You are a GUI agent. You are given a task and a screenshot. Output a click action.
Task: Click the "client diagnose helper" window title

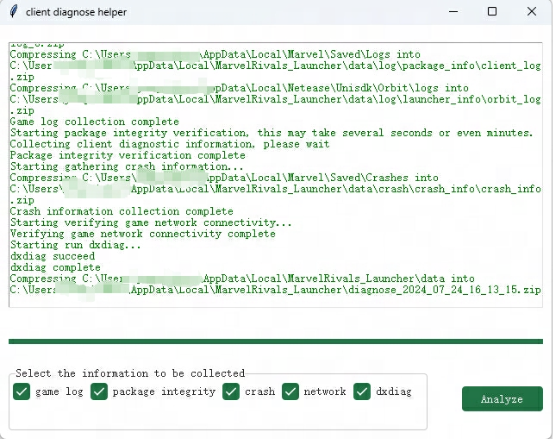tap(76, 12)
